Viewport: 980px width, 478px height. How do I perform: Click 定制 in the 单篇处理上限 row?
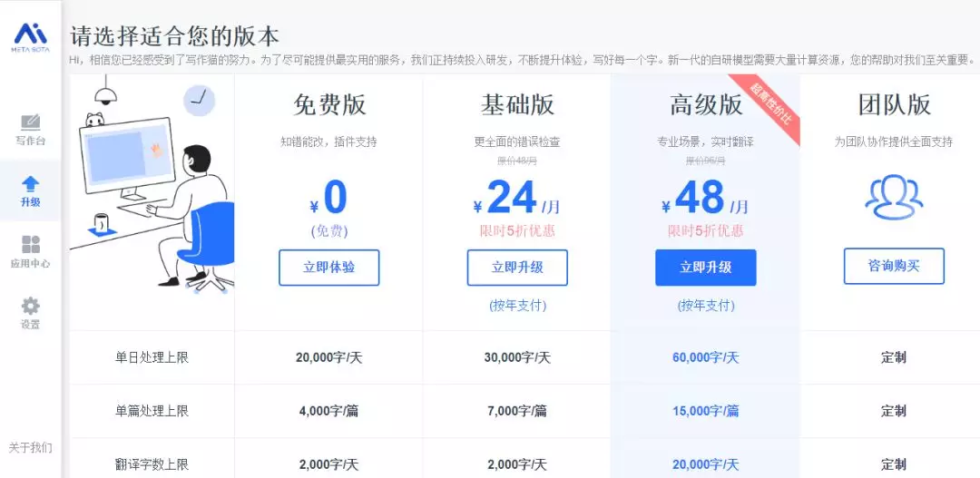coord(894,411)
